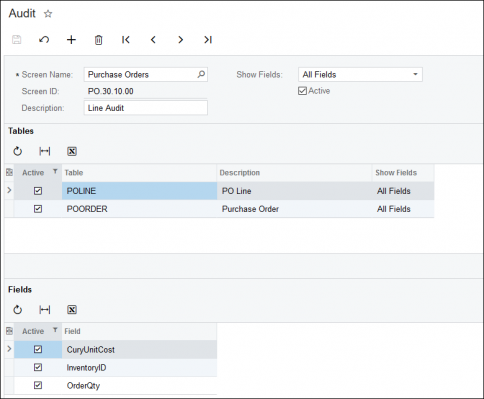
Task: Uncheck Active for POLINE table
Action: coord(38,191)
